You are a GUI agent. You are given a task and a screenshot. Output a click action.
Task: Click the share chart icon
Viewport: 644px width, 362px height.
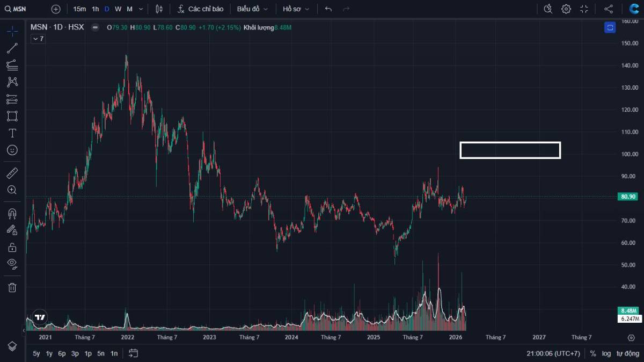point(609,9)
